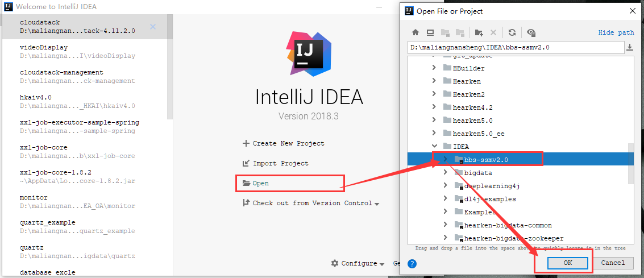This screenshot has height=278, width=644.
Task: Go to the Home directory icon
Action: click(x=416, y=33)
